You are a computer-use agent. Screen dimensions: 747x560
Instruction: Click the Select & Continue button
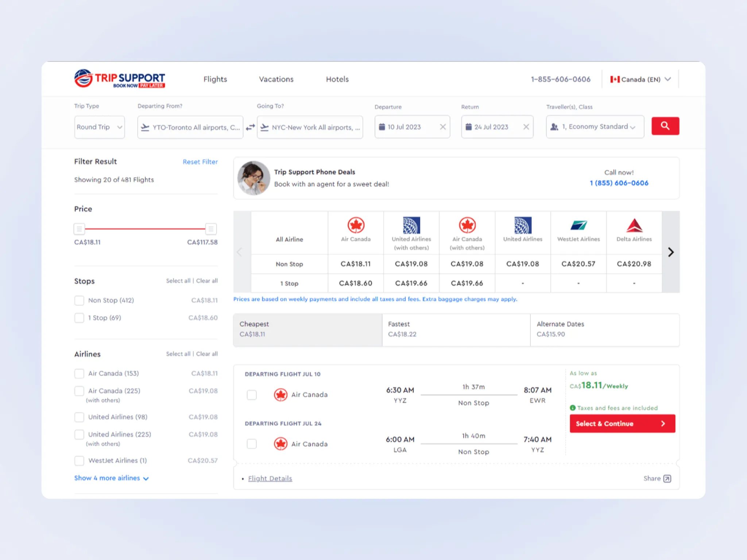[x=622, y=423]
